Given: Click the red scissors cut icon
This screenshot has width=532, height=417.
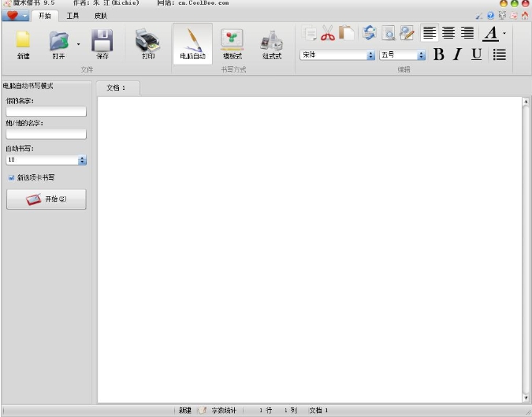Looking at the screenshot, I should click(x=328, y=33).
